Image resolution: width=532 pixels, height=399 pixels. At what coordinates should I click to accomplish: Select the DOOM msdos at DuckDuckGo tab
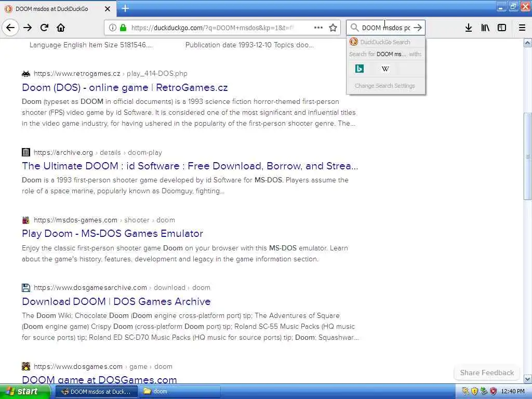pos(58,9)
